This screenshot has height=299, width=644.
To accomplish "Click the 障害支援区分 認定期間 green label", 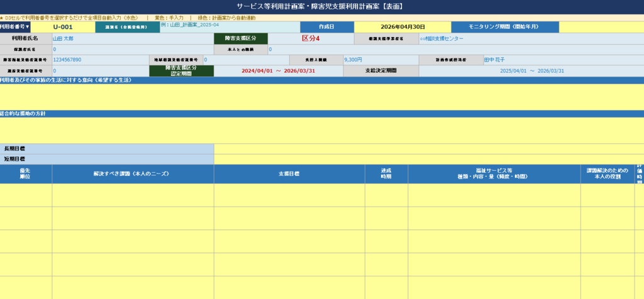I will pyautogui.click(x=181, y=71).
